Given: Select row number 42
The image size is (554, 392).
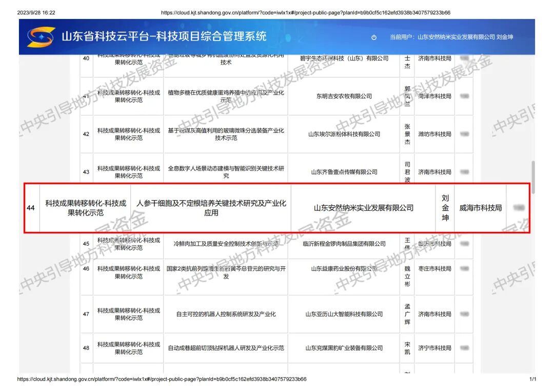Looking at the screenshot, I should 86,134.
